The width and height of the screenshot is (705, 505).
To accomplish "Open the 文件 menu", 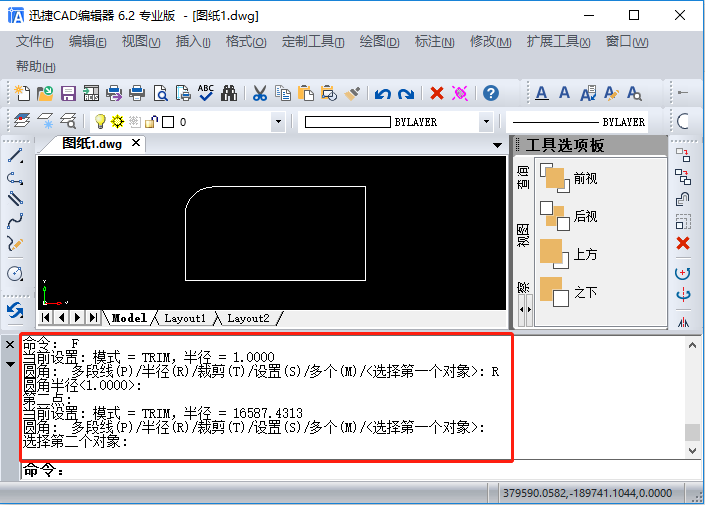I will pos(34,42).
